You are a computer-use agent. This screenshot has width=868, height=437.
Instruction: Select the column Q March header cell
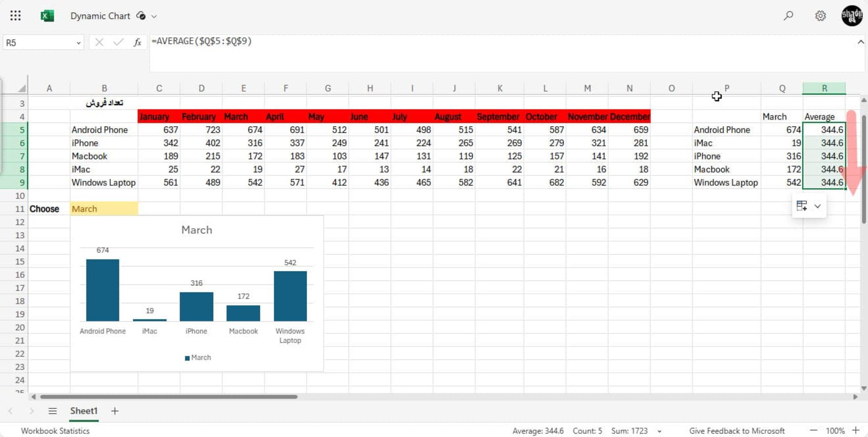(x=782, y=117)
